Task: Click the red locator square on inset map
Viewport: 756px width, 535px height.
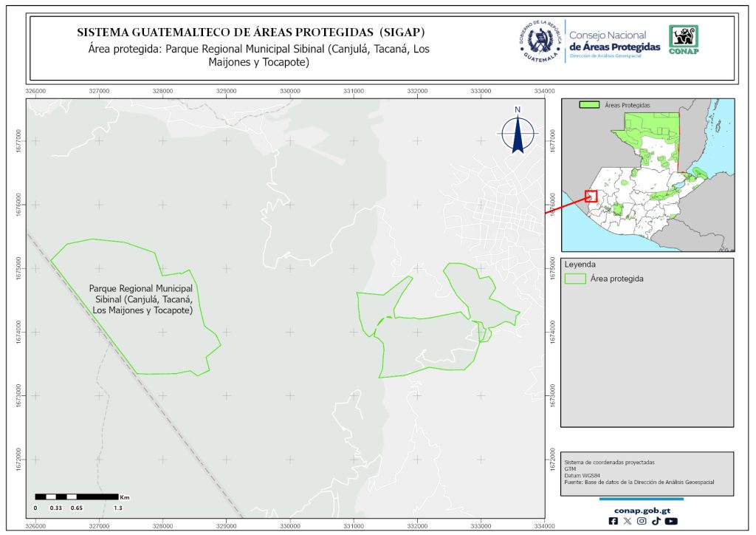Action: pos(591,196)
